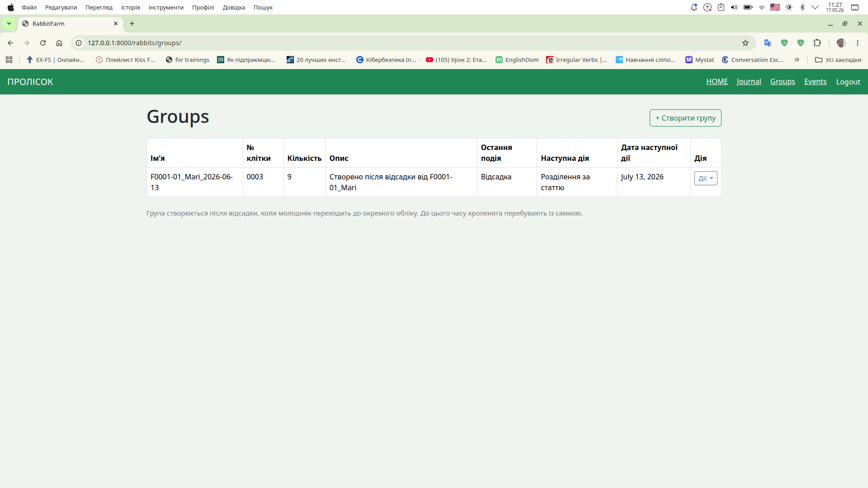Show more bookmarks with the chevron
Image resolution: width=868 pixels, height=488 pixels.
click(797, 60)
